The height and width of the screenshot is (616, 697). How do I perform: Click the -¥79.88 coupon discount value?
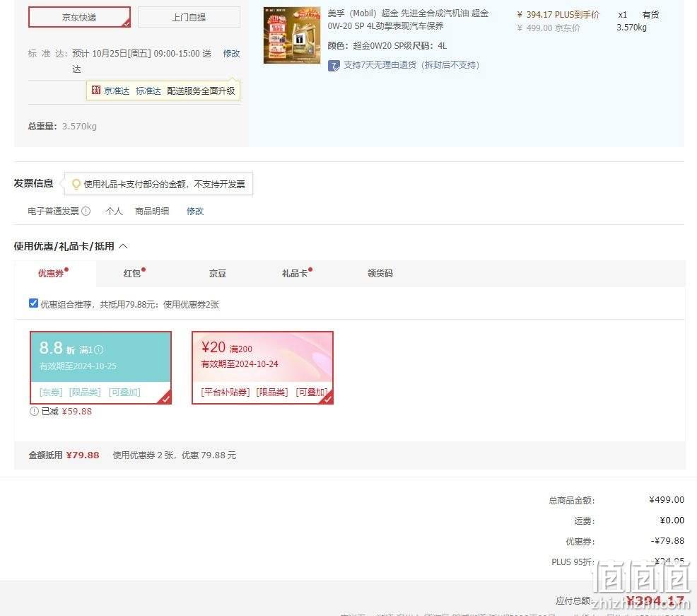pos(667,541)
